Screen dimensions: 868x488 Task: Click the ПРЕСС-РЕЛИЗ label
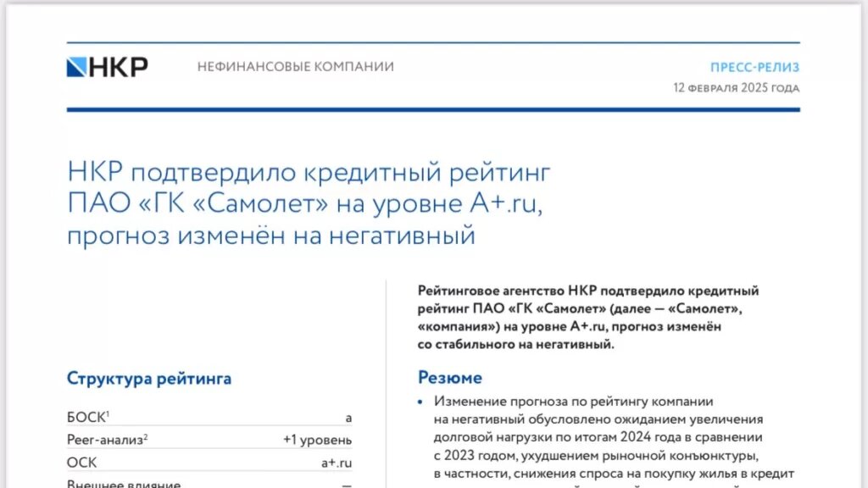click(755, 68)
